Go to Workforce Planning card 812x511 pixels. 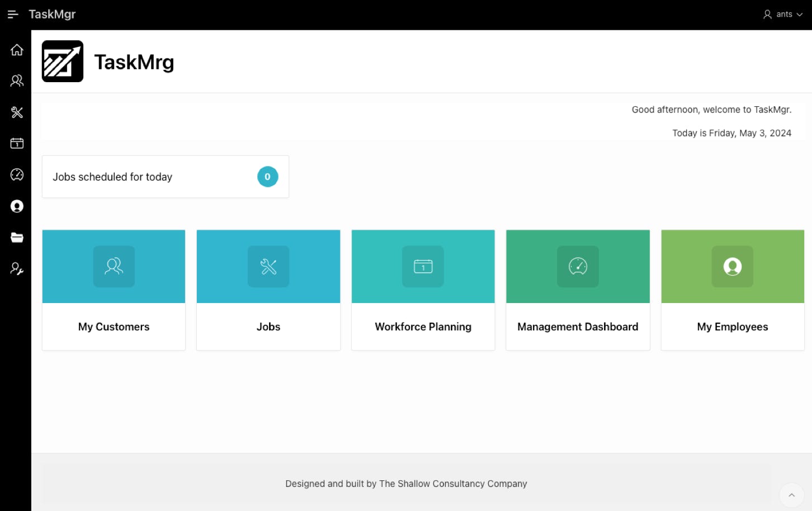point(423,290)
